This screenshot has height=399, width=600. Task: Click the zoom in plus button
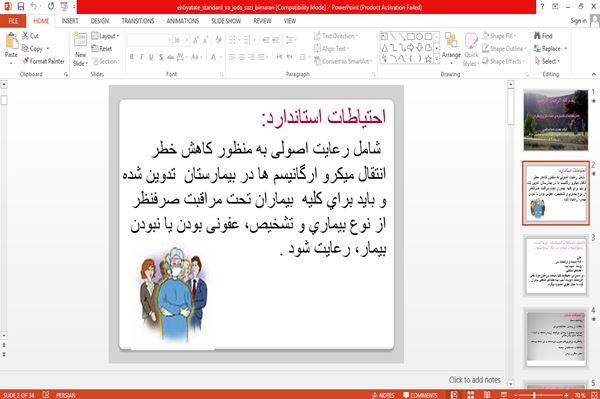point(566,395)
